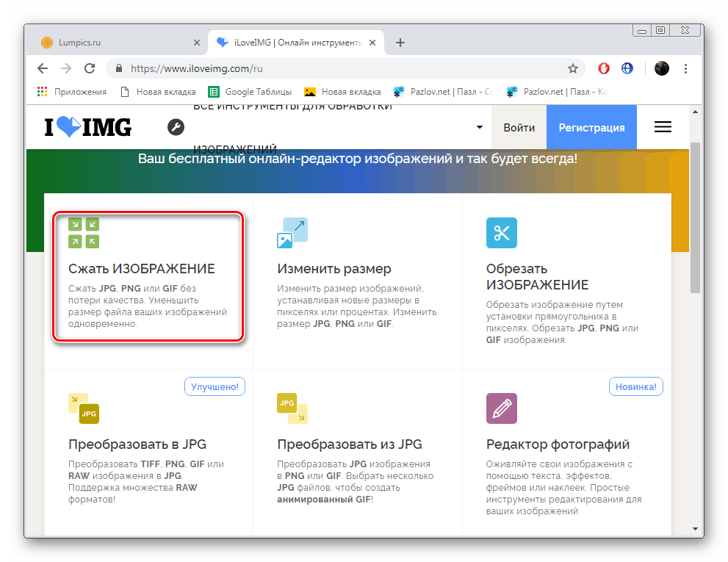Click the scissors icon for cropping images
Screen dimensions: 728x562
[502, 232]
